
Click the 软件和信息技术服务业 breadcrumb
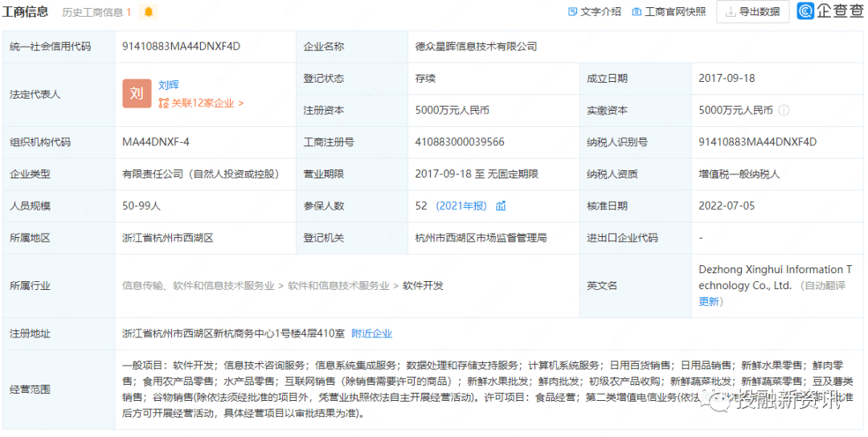[339, 286]
